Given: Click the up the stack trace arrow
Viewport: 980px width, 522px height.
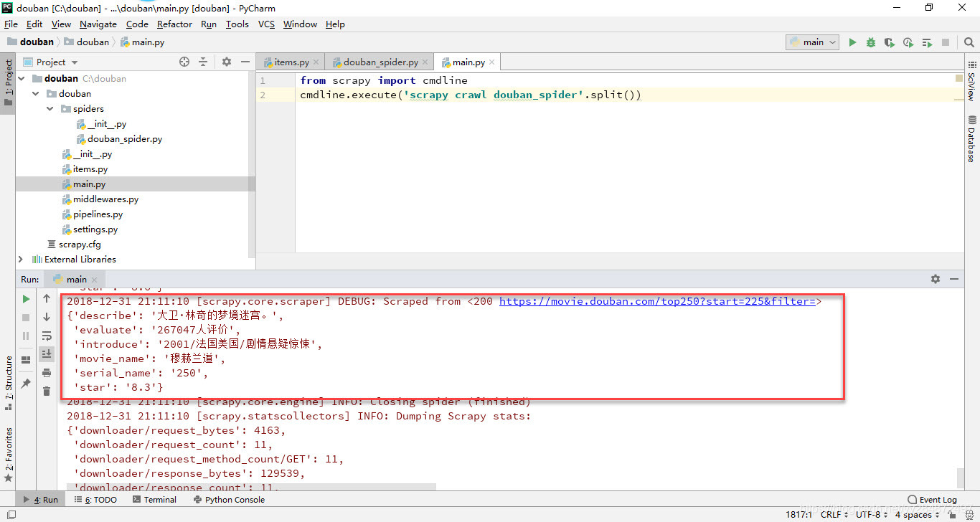Looking at the screenshot, I should pyautogui.click(x=47, y=299).
